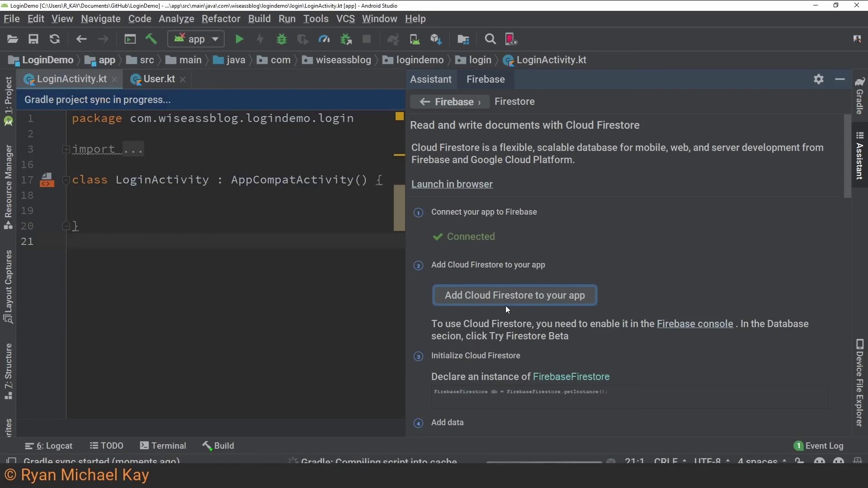Open the Gradle side tool window
868x488 pixels.
(x=860, y=96)
